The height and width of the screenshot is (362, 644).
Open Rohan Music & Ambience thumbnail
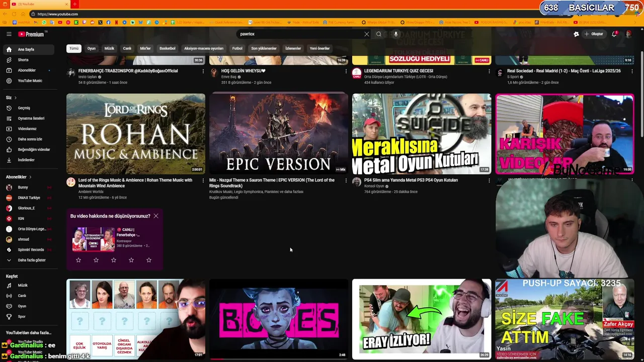[136, 133]
